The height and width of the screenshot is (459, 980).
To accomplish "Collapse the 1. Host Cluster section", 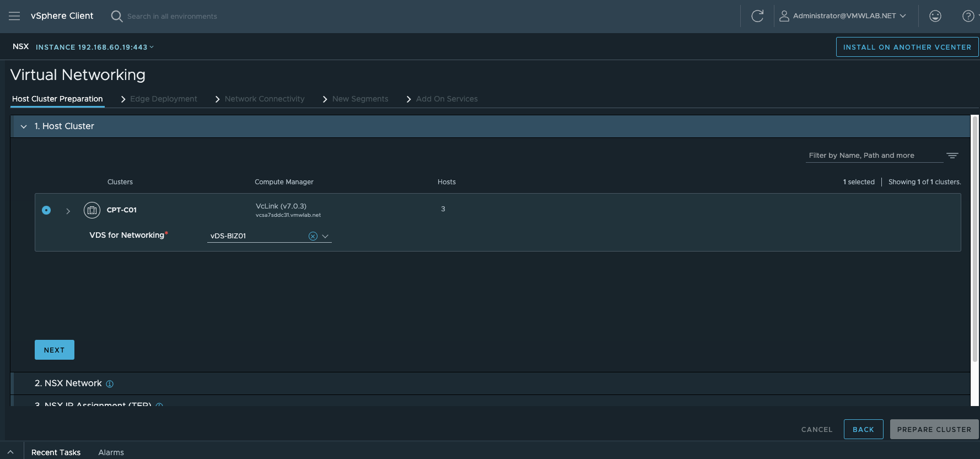I will [x=24, y=126].
